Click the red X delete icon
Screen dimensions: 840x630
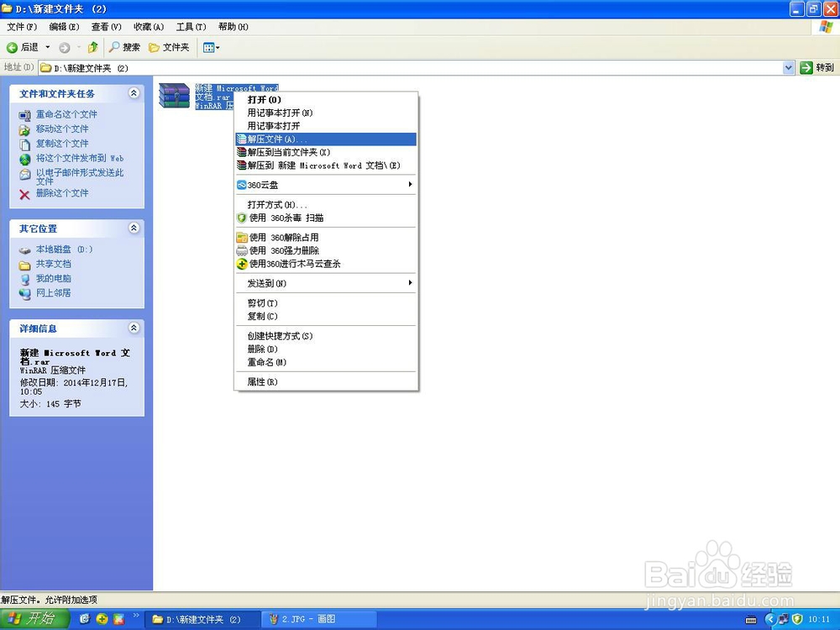[24, 195]
